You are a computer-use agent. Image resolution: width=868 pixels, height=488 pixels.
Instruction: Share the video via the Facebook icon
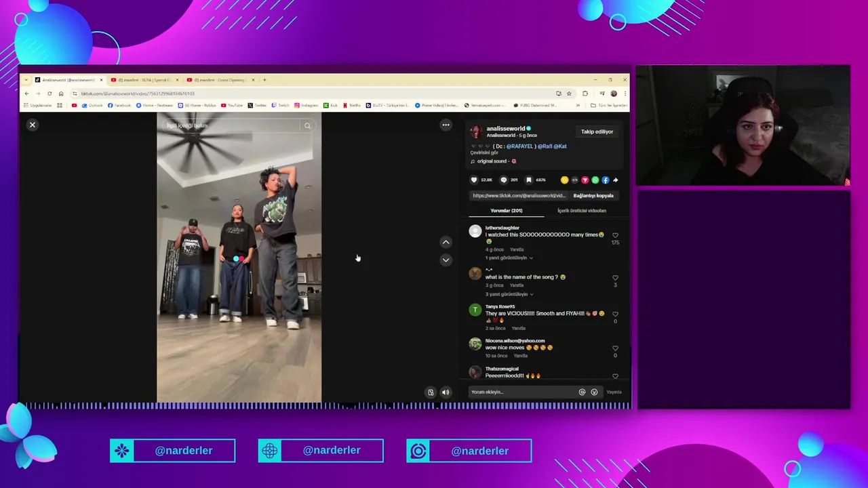click(x=605, y=180)
